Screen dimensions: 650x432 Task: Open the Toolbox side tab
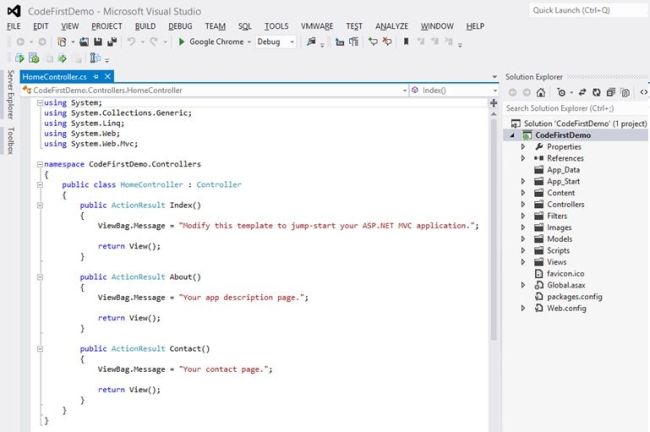(11, 141)
